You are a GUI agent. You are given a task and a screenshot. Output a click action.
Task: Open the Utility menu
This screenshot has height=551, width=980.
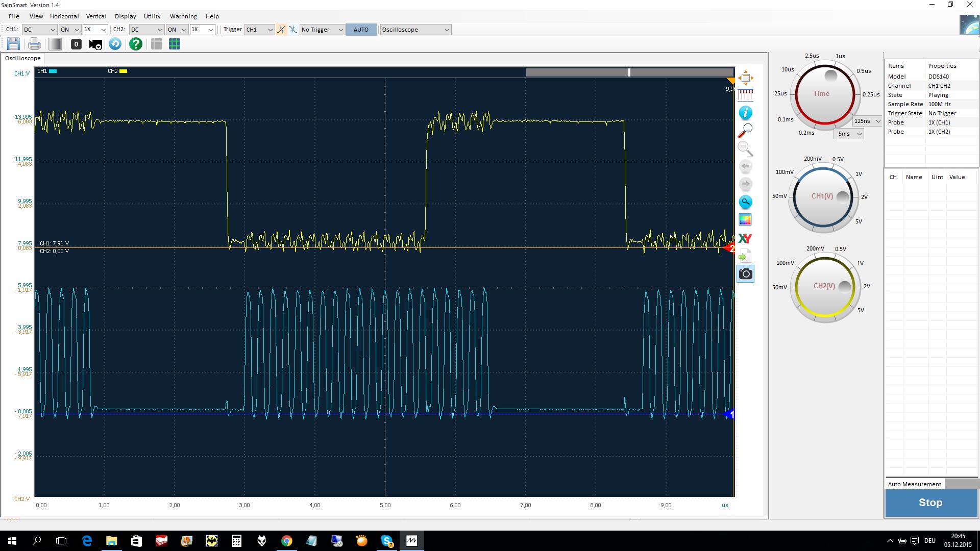pos(152,16)
